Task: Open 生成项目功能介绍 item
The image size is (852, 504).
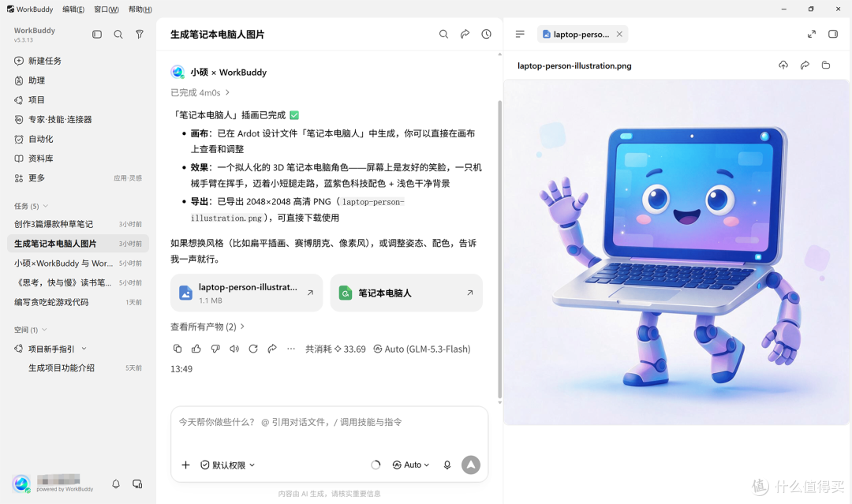Action: coord(77,368)
